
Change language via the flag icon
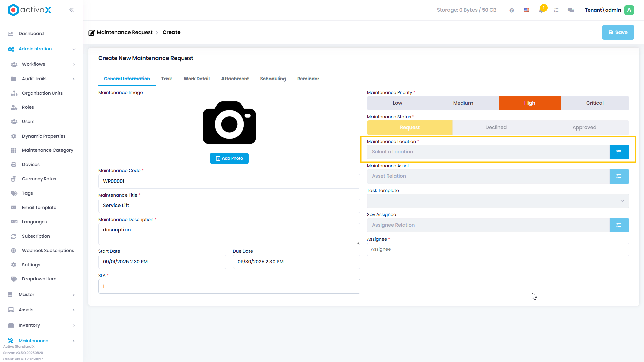[x=527, y=10]
